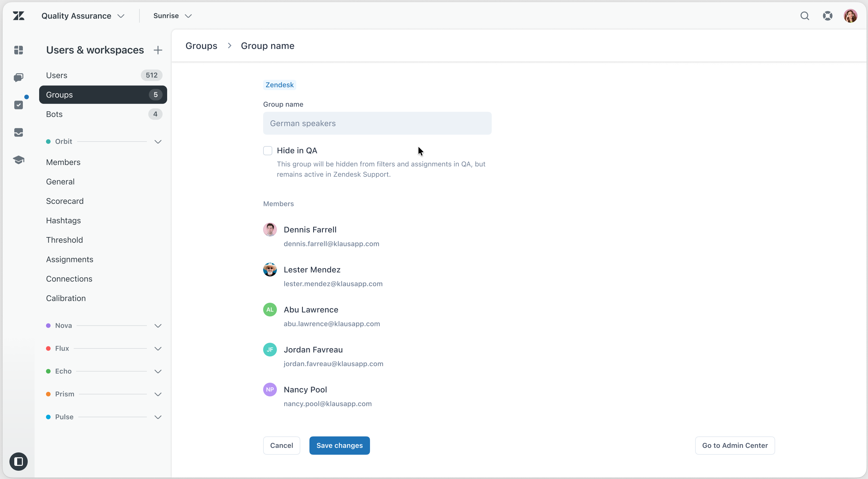
Task: Click the search magnifier icon
Action: pos(805,16)
